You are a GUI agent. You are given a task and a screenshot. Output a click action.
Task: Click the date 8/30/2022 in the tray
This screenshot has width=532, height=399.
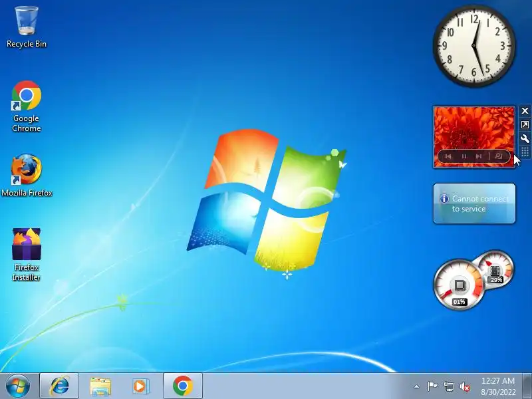(498, 392)
